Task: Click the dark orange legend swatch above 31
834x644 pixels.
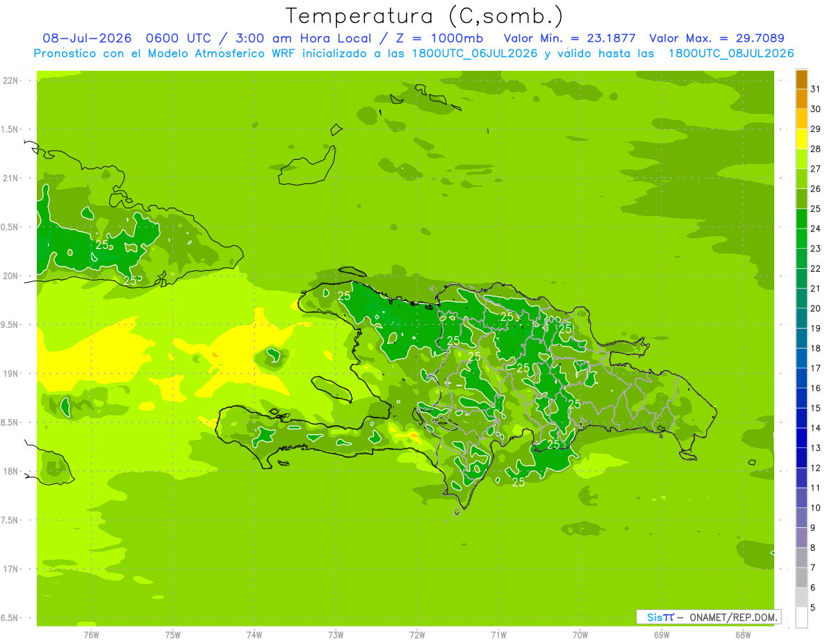Action: click(x=801, y=79)
